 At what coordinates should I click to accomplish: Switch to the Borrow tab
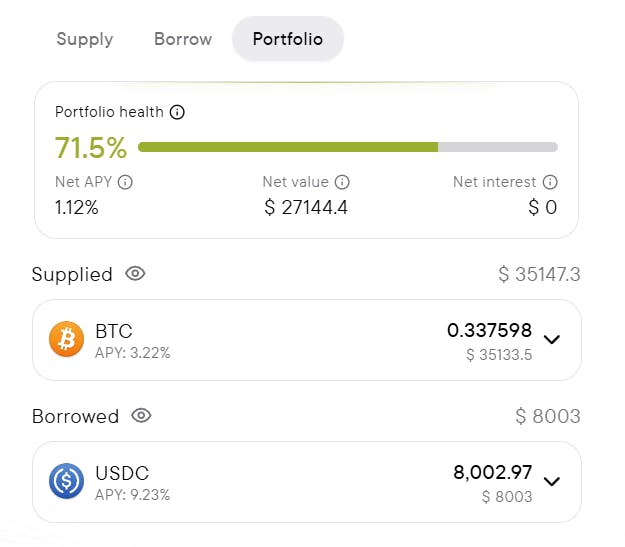point(183,39)
